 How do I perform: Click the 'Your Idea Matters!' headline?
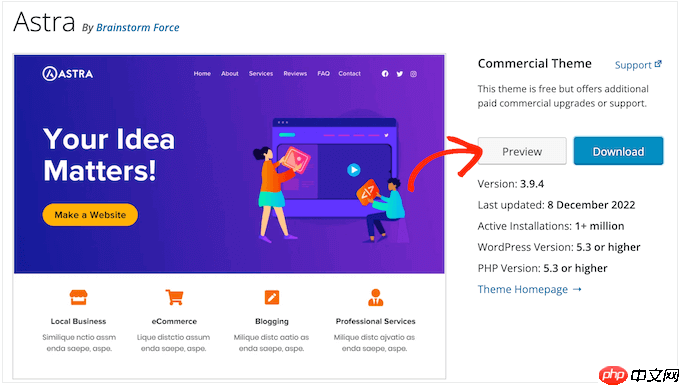coord(109,155)
